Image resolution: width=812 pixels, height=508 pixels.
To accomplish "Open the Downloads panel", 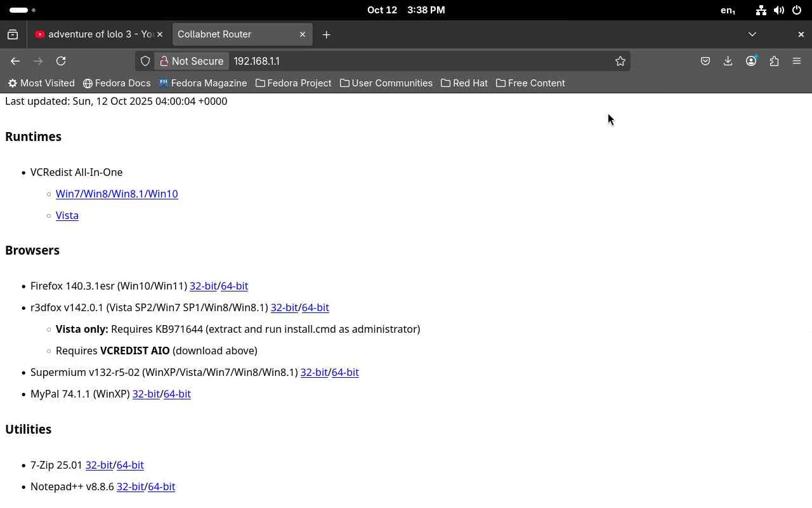I will coord(728,61).
